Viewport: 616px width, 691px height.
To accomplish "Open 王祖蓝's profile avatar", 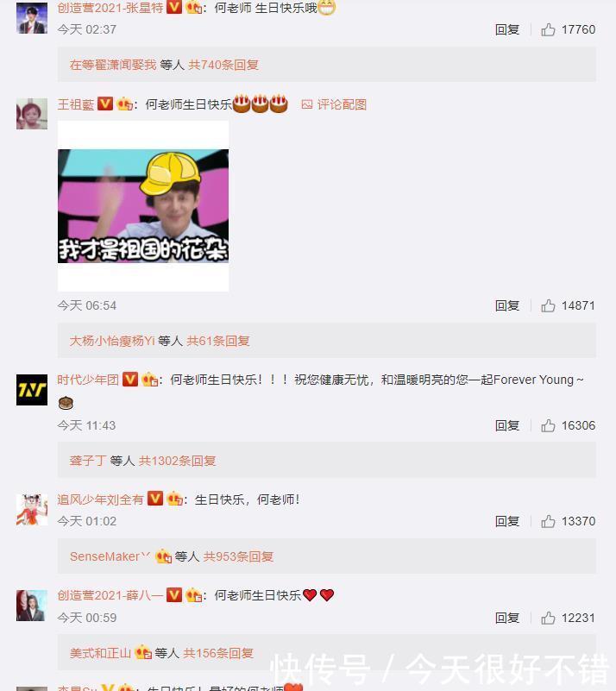I will (32, 114).
